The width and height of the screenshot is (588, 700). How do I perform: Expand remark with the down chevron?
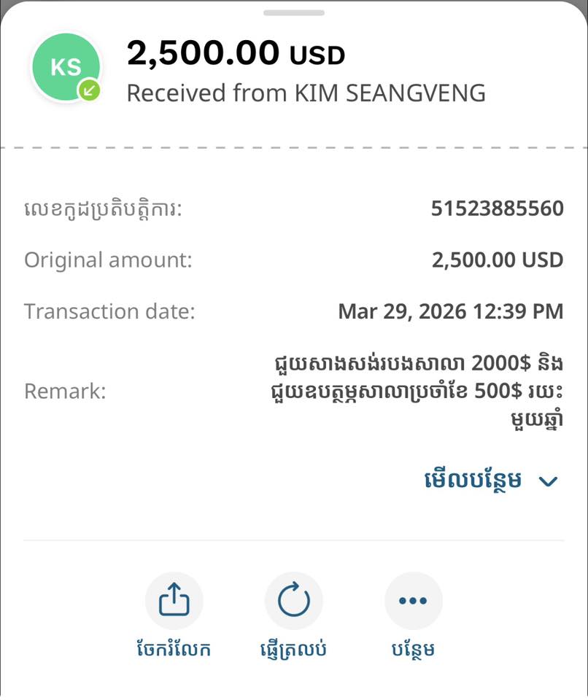(548, 481)
